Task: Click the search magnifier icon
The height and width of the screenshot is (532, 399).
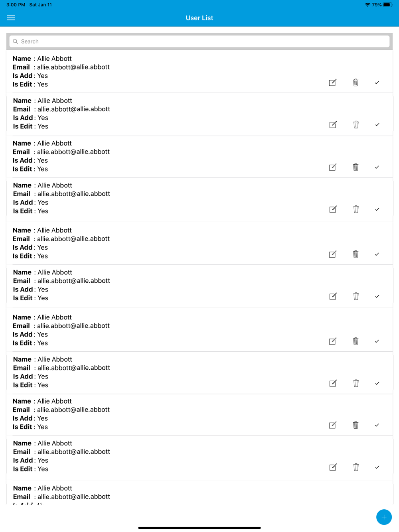Action: tap(16, 41)
